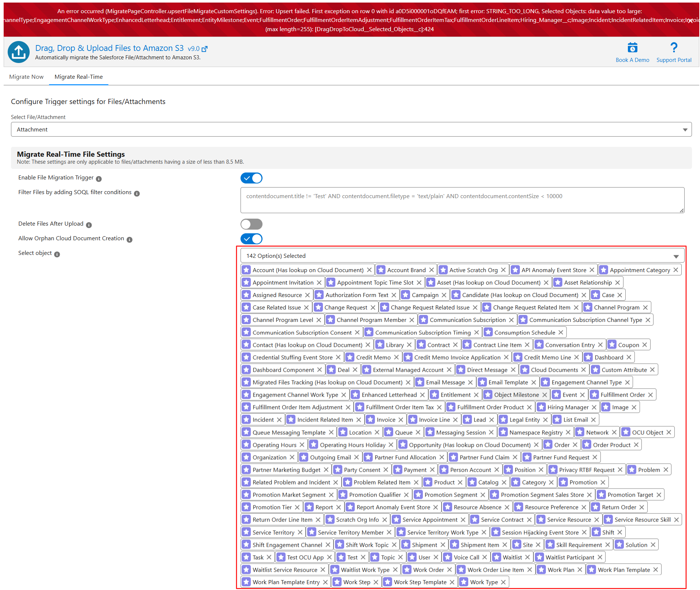The image size is (700, 590).
Task: Remove the Waitlist Participant pill
Action: pyautogui.click(x=600, y=557)
